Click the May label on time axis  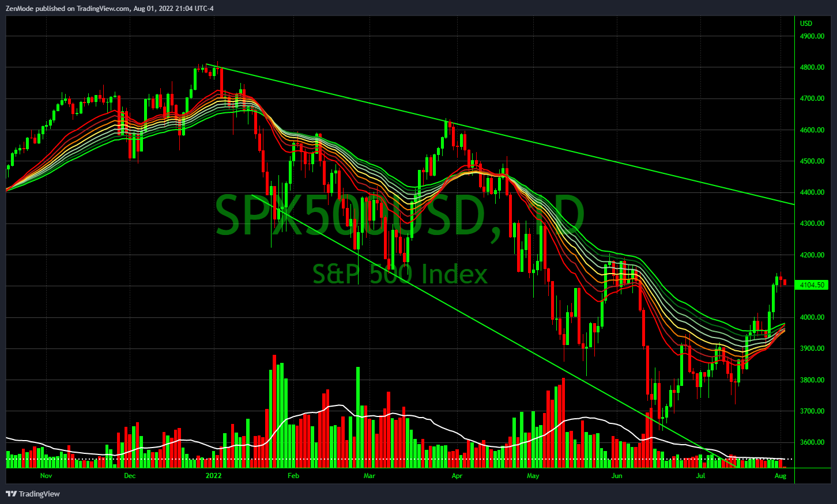click(533, 476)
